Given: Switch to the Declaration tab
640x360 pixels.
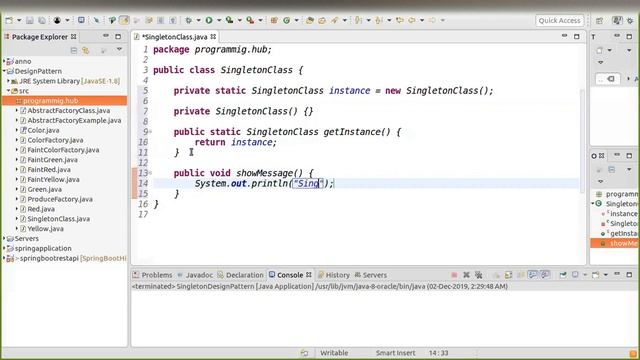Looking at the screenshot, I should (240, 275).
